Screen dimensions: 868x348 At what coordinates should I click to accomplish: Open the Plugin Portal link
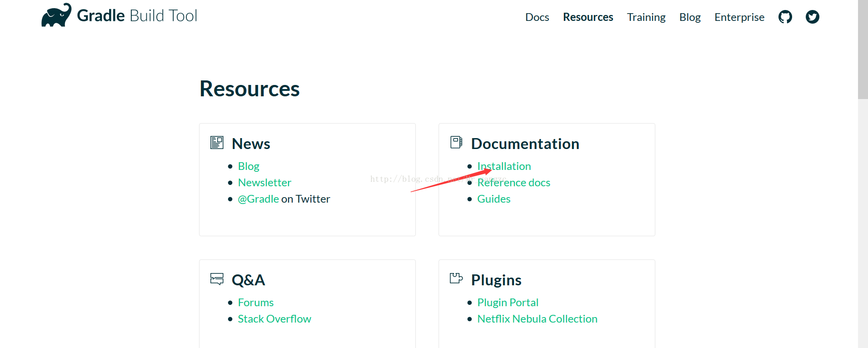click(508, 303)
